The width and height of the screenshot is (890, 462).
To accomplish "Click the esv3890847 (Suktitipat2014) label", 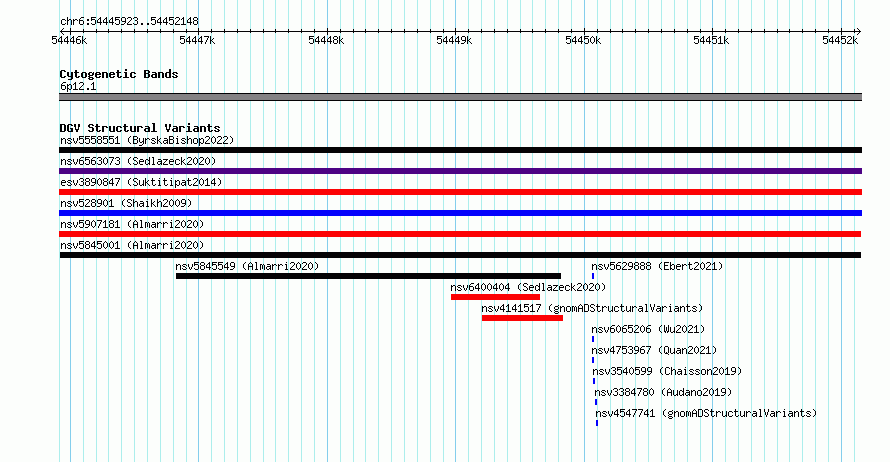I will (x=141, y=182).
